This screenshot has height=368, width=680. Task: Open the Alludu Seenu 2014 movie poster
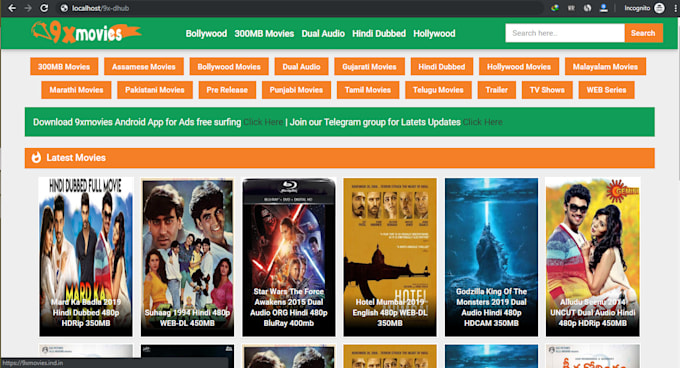tap(592, 257)
